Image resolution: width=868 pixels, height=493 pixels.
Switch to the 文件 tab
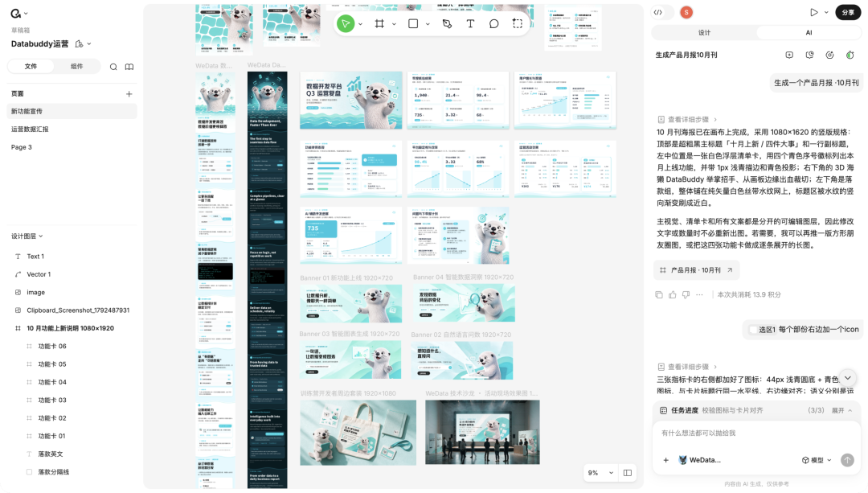coord(31,67)
